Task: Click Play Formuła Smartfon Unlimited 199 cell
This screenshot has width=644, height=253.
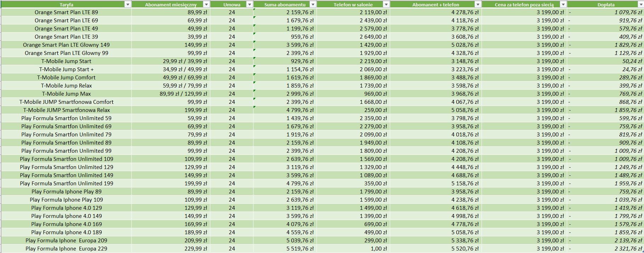Action: tap(66, 183)
